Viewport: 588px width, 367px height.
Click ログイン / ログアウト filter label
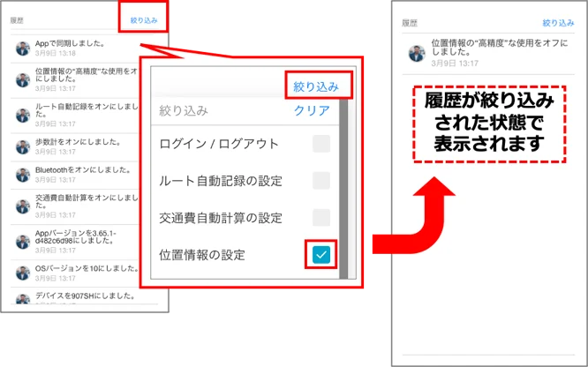click(x=219, y=144)
